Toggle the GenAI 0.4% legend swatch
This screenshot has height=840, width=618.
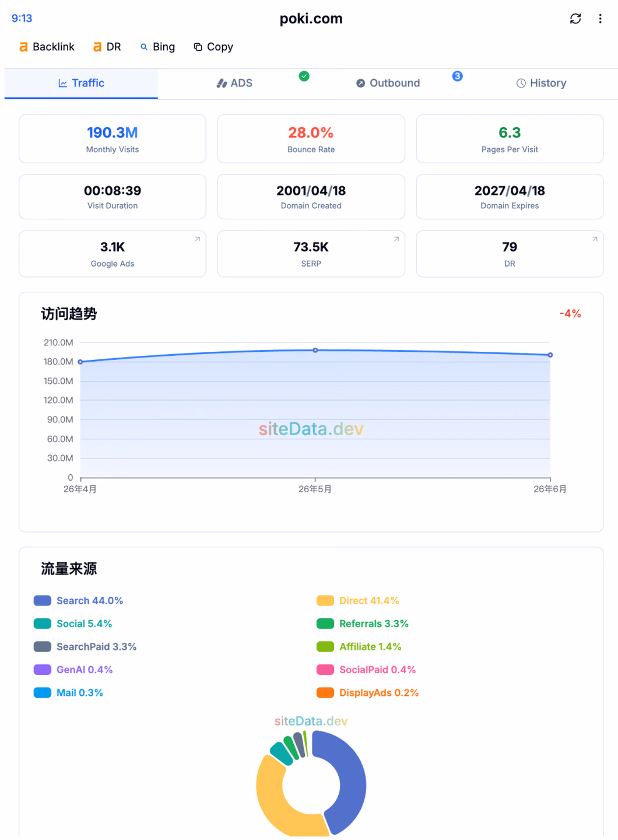43,670
